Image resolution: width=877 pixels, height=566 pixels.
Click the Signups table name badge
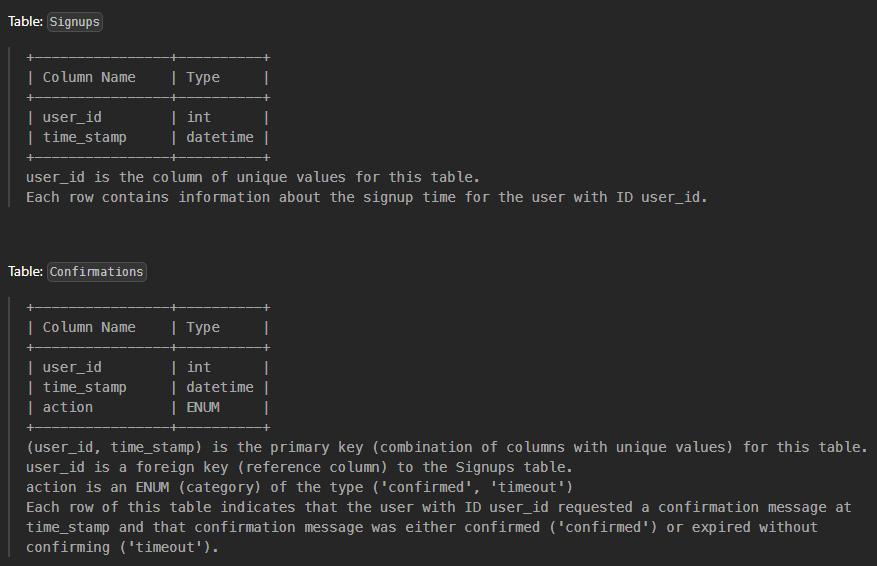click(x=75, y=21)
